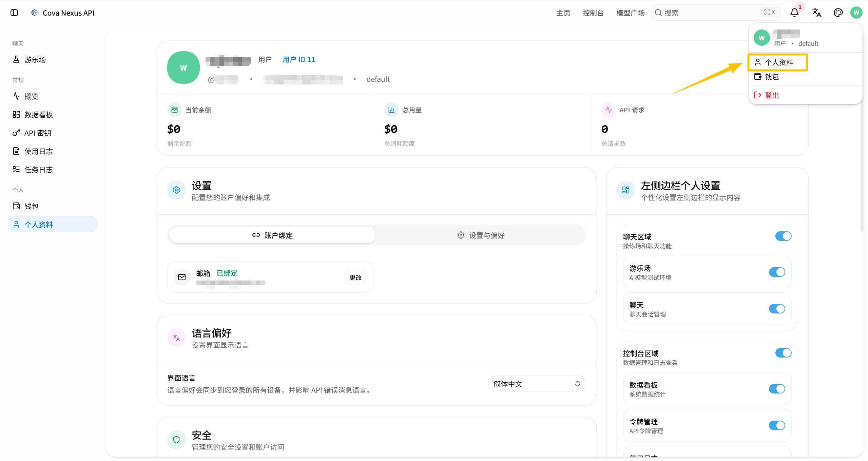
Task: Switch to the 设置与偏好 tab
Action: [481, 235]
